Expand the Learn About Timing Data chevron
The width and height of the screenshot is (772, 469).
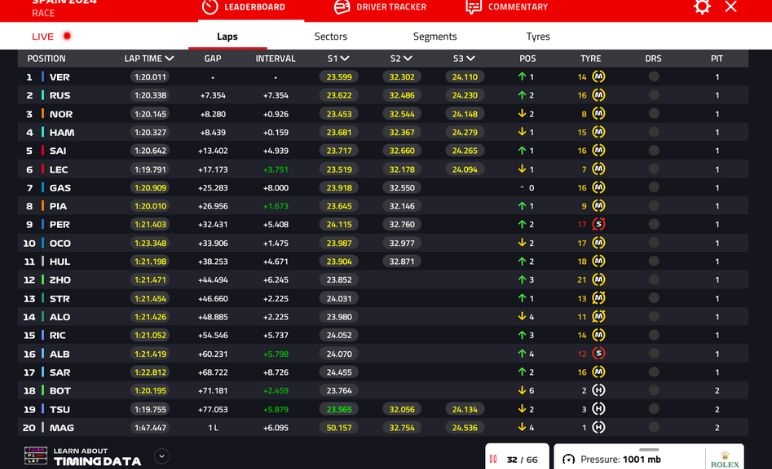pyautogui.click(x=162, y=456)
